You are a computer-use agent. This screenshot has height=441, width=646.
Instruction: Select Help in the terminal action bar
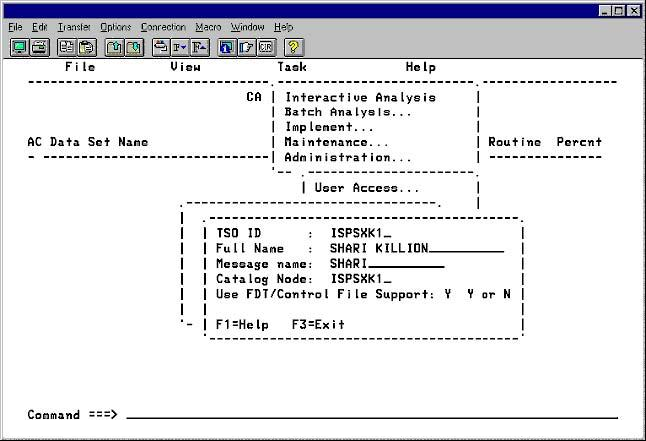[421, 67]
